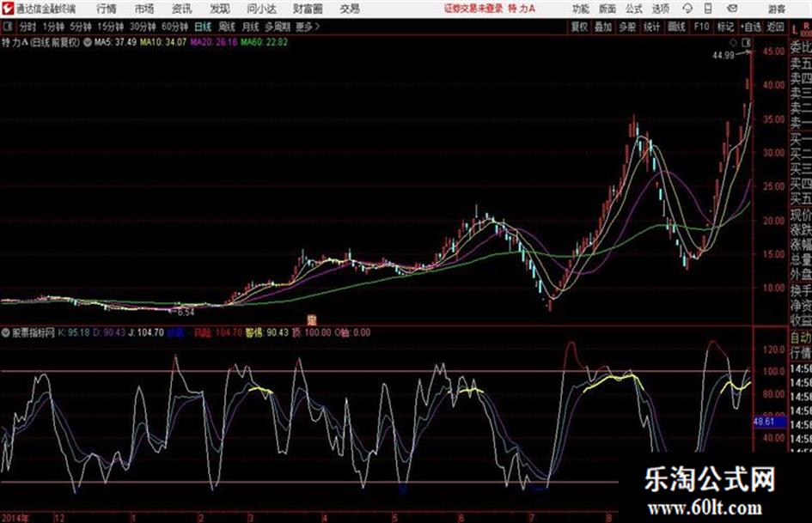Select the 周线 period tab
Image resolution: width=812 pixels, height=523 pixels.
tap(227, 27)
